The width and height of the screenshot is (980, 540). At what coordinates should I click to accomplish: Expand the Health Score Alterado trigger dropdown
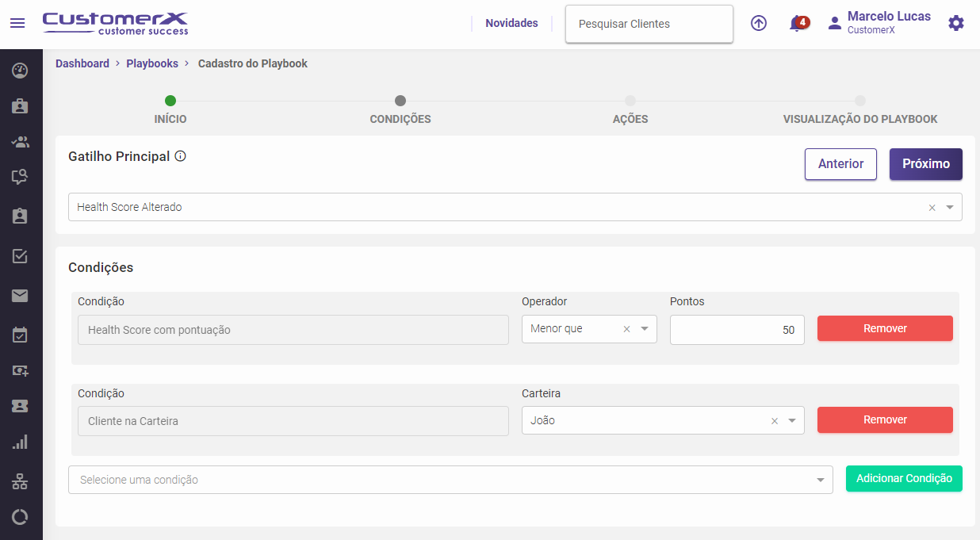tap(950, 208)
